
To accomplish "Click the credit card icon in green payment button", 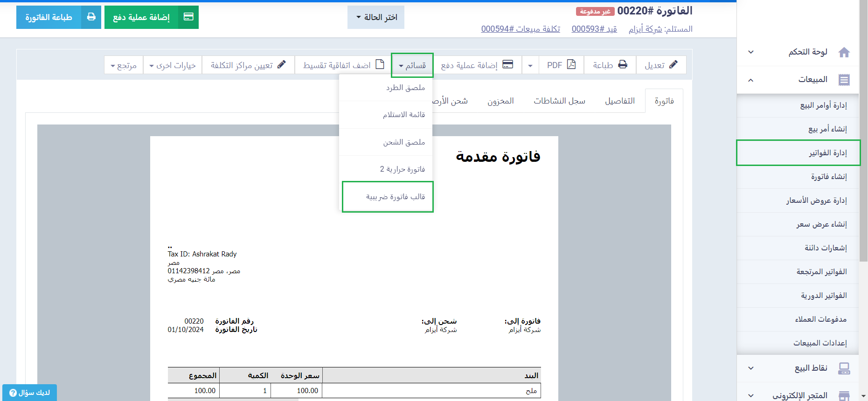I will pos(188,17).
